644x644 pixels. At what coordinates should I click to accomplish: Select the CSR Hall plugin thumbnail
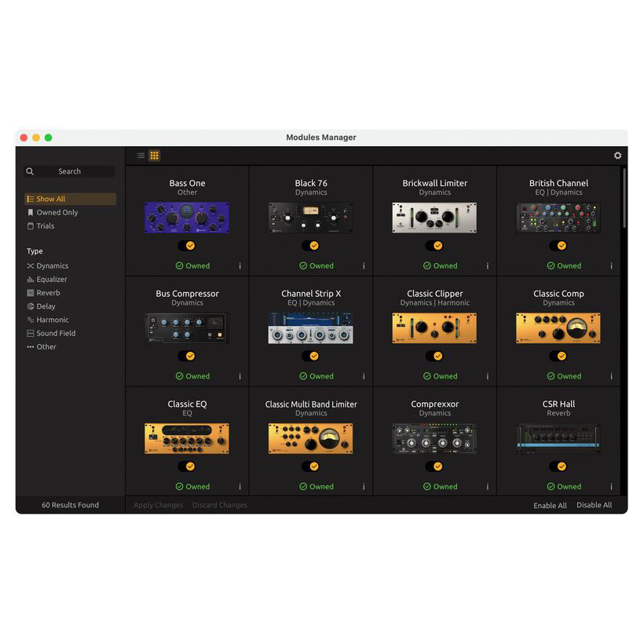click(x=558, y=439)
